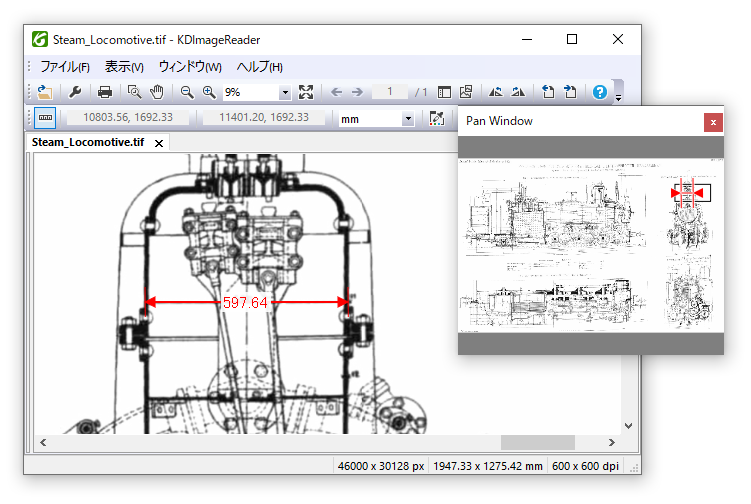Close the KDImageReader window

618,39
